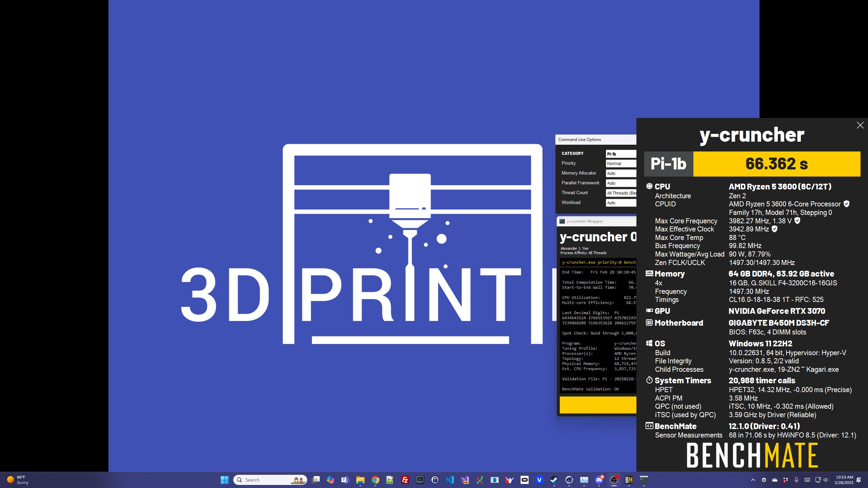Viewport: 868px width, 488px height.
Task: Click the NVIDIA GeForce RTX 3070 text
Action: [x=777, y=311]
